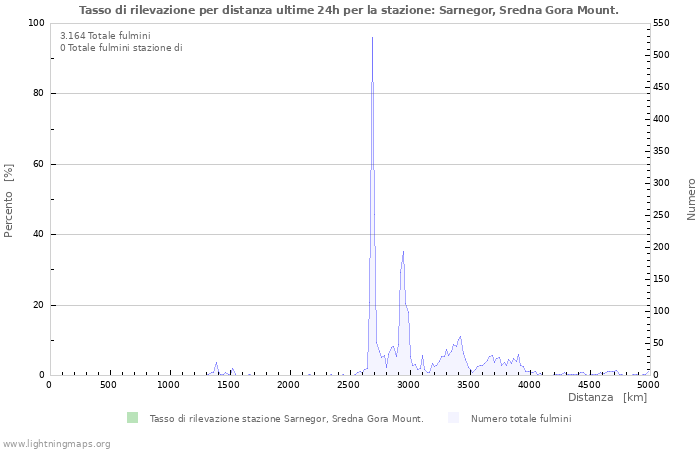Select the 'Numero totale fulmini' legend label
This screenshot has height=450, width=700.
tap(521, 419)
